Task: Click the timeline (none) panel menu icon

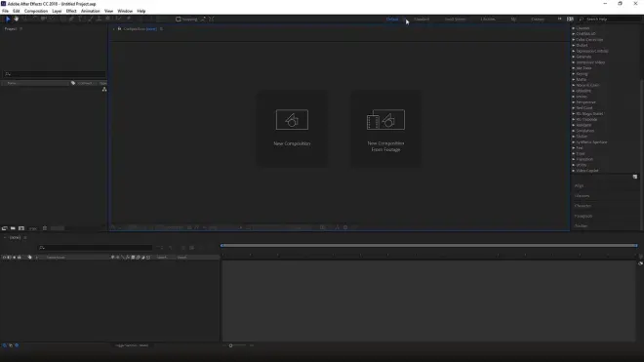Action: click(25, 237)
